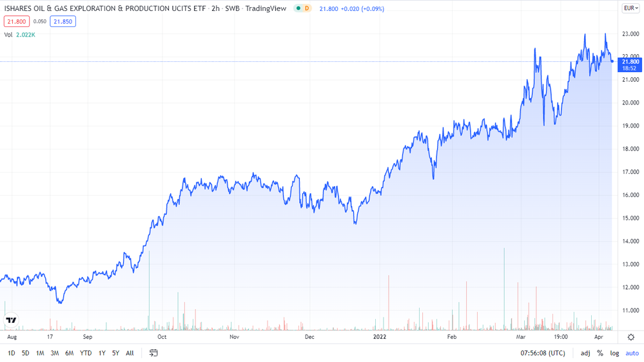Screen dimensions: 644x362
Task: Select the 3M time range
Action: tap(55, 353)
